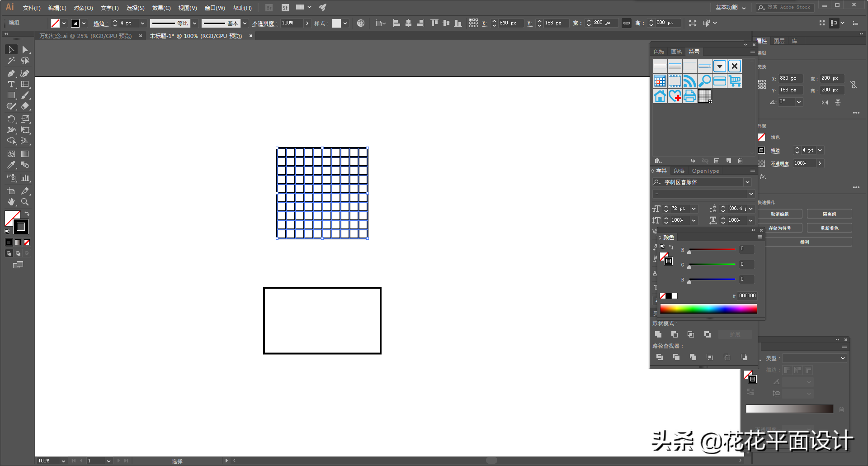Select the Eyedropper tool
Viewport: 868px width, 466px height.
pyautogui.click(x=11, y=165)
